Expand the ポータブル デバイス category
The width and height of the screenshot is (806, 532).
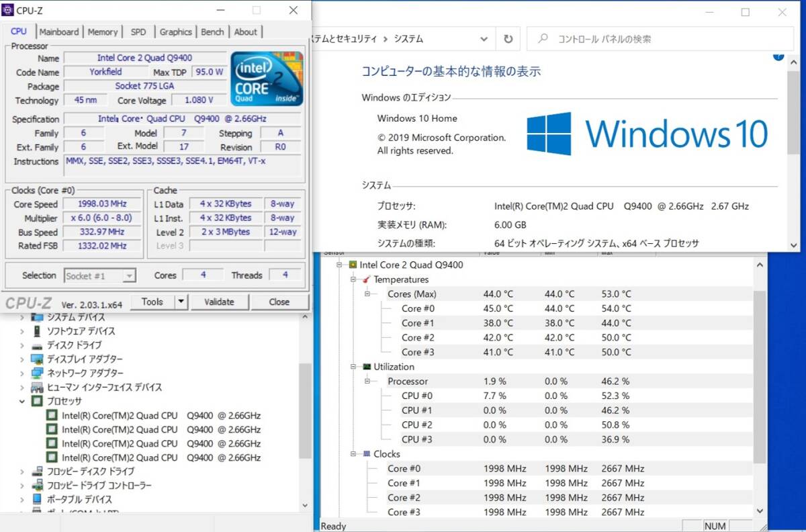coord(21,500)
